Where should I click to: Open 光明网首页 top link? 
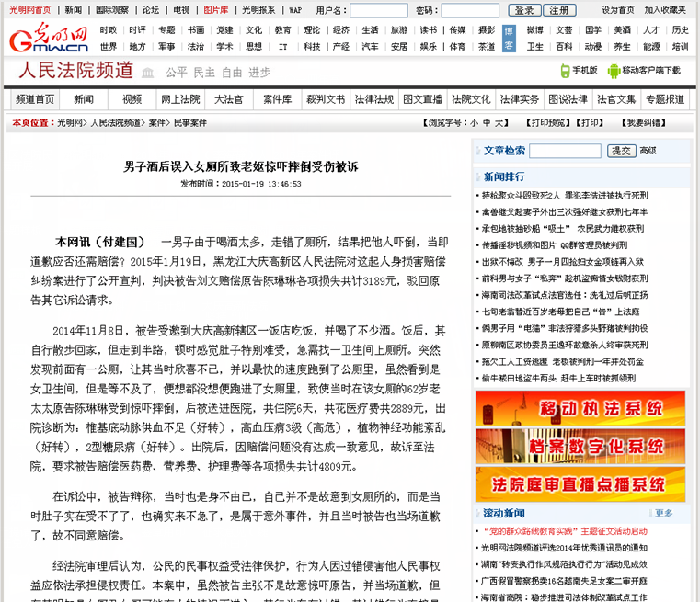click(x=30, y=10)
